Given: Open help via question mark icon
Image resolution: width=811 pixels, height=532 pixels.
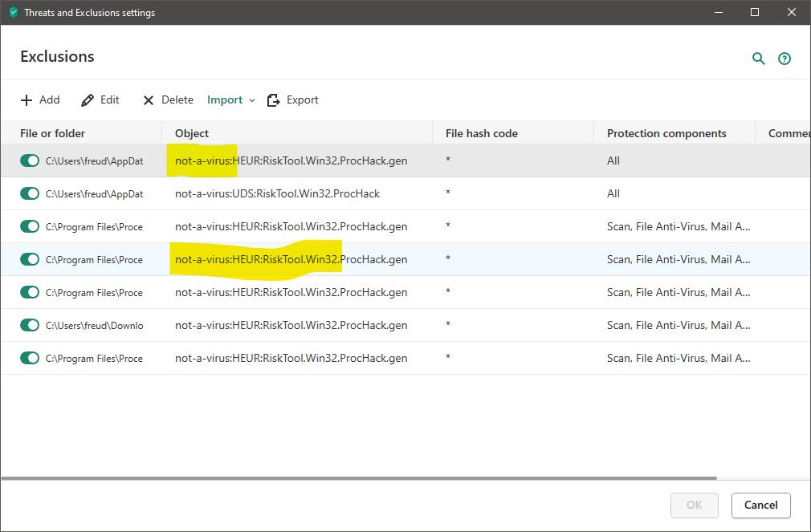Looking at the screenshot, I should click(x=785, y=59).
